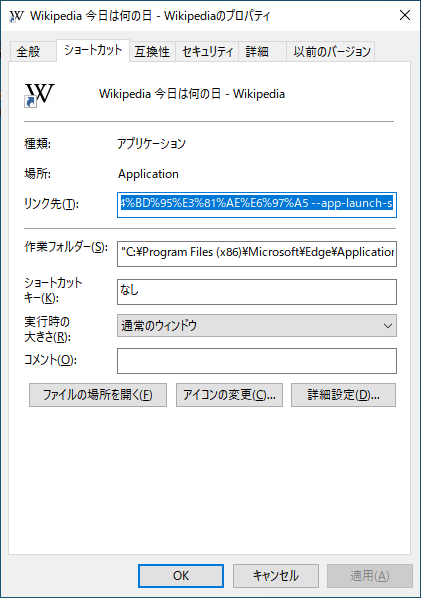Click the キャンセル button
Screen dimensions: 421x598
pos(276,576)
